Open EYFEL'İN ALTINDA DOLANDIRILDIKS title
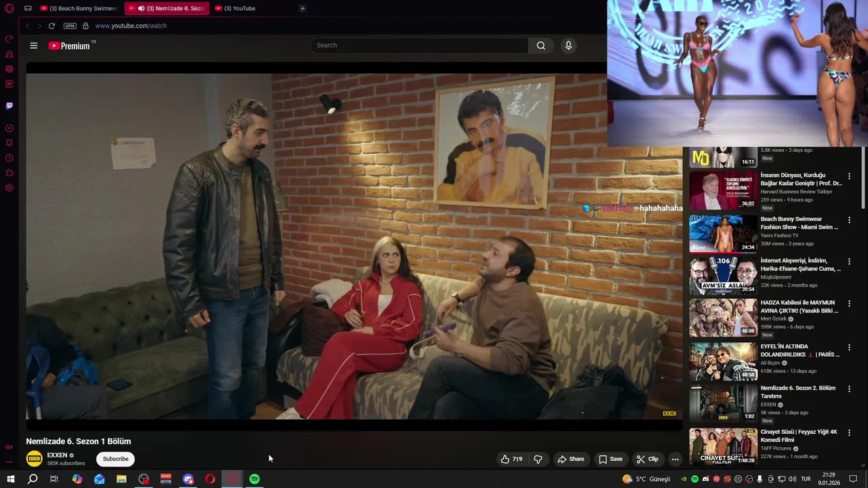Screen dimensions: 868x488 800,350
